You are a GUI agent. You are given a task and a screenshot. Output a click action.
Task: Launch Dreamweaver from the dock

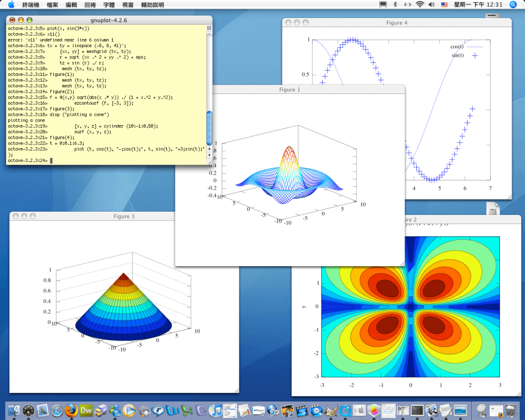pos(86,410)
